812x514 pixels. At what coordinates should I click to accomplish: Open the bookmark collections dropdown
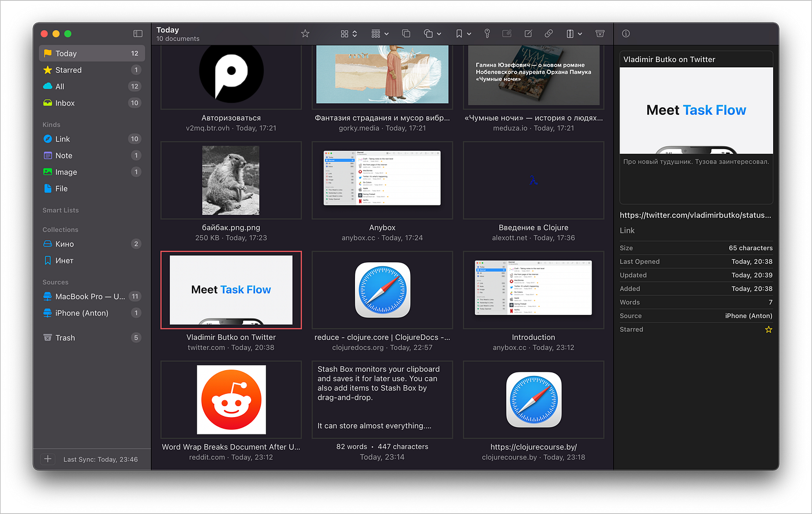tap(463, 34)
